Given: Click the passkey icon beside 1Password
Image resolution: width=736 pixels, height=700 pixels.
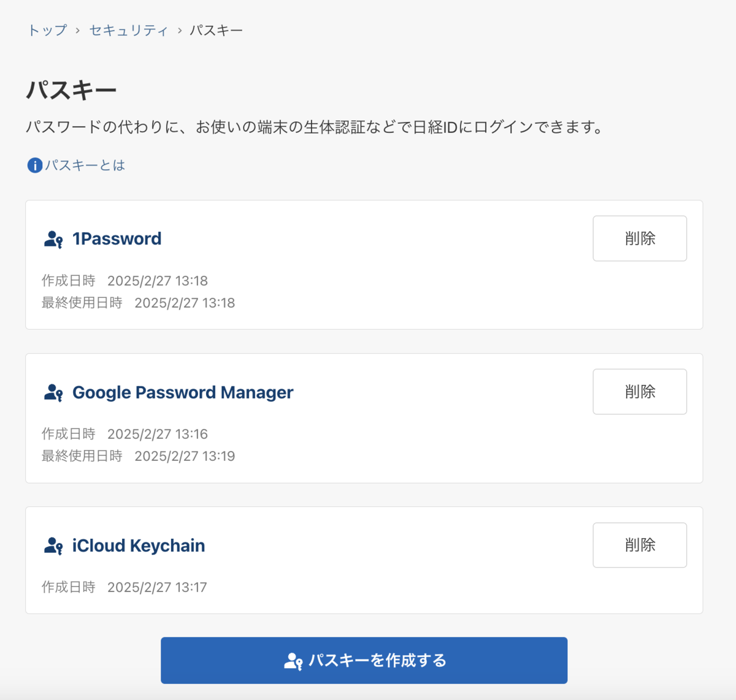Looking at the screenshot, I should tap(53, 239).
